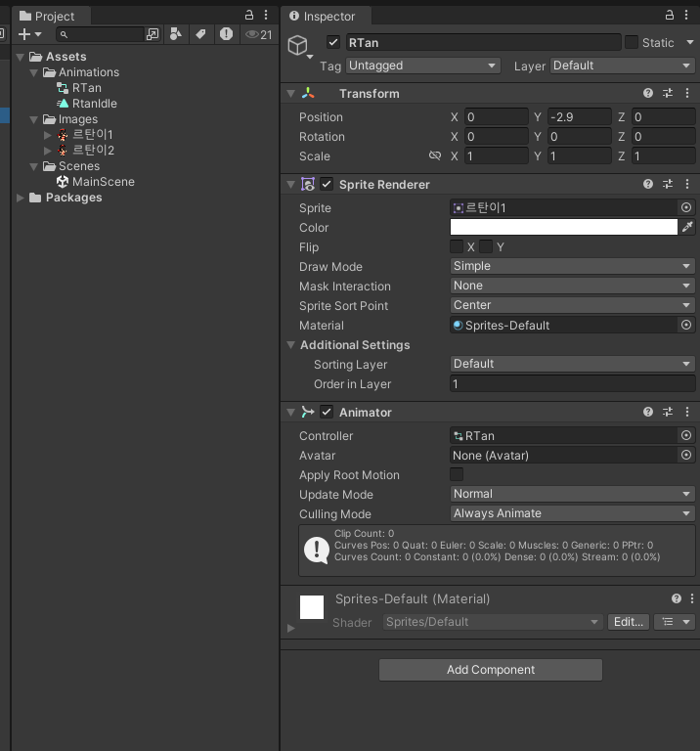
Task: Toggle constrained proportions on Scale
Action: (x=435, y=155)
